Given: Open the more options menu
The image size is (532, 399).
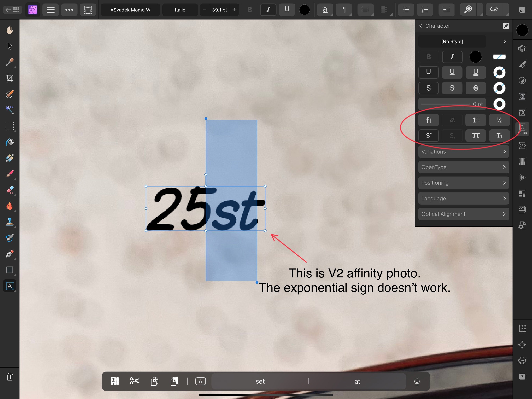Looking at the screenshot, I should tap(69, 10).
